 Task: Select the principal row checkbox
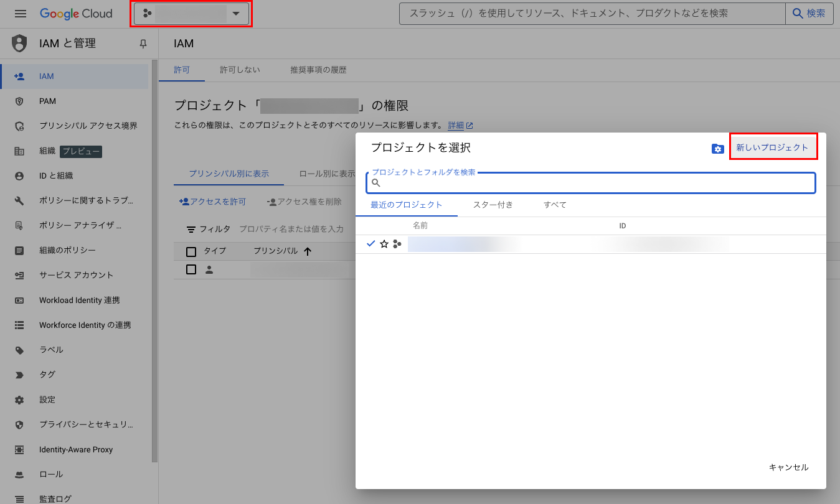[191, 269]
